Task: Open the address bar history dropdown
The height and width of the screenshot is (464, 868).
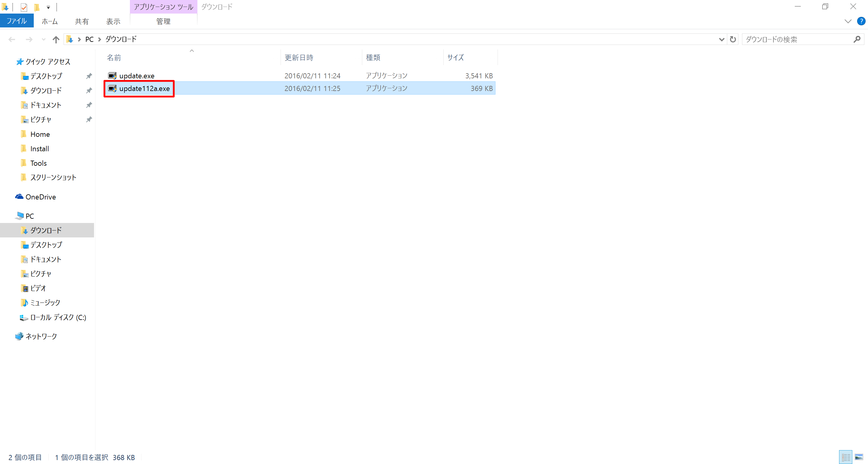Action: (x=722, y=39)
